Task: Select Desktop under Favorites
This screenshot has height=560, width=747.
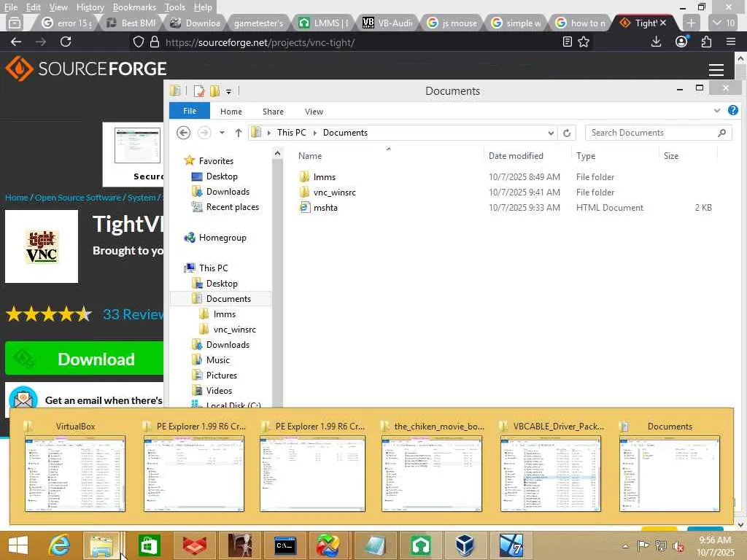Action: point(222,176)
